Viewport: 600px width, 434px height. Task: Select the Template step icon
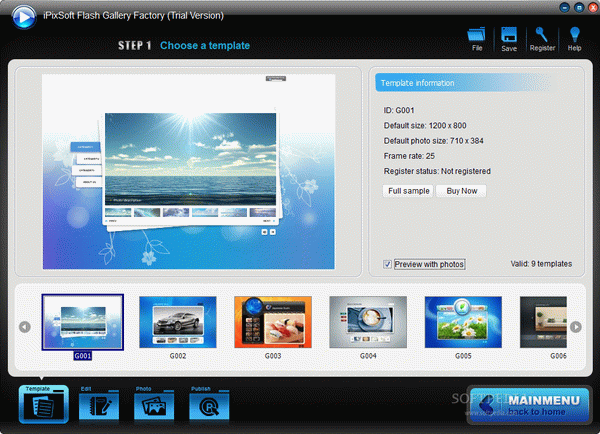click(44, 405)
